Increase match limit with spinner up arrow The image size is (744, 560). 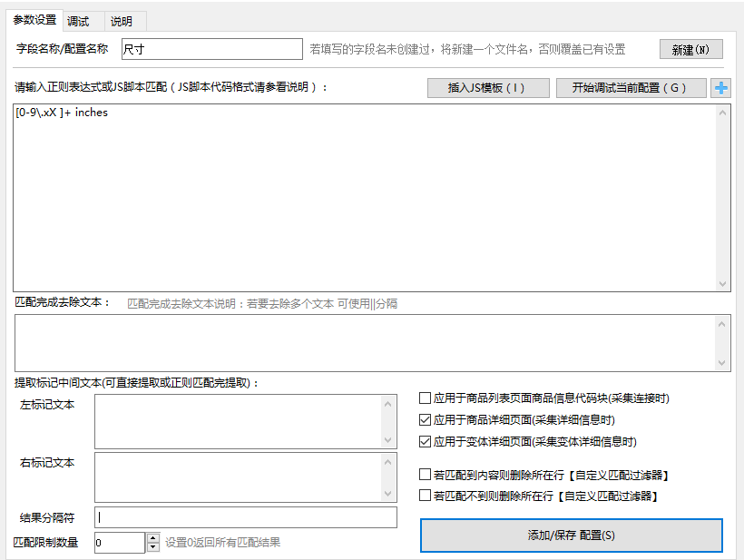point(152,538)
